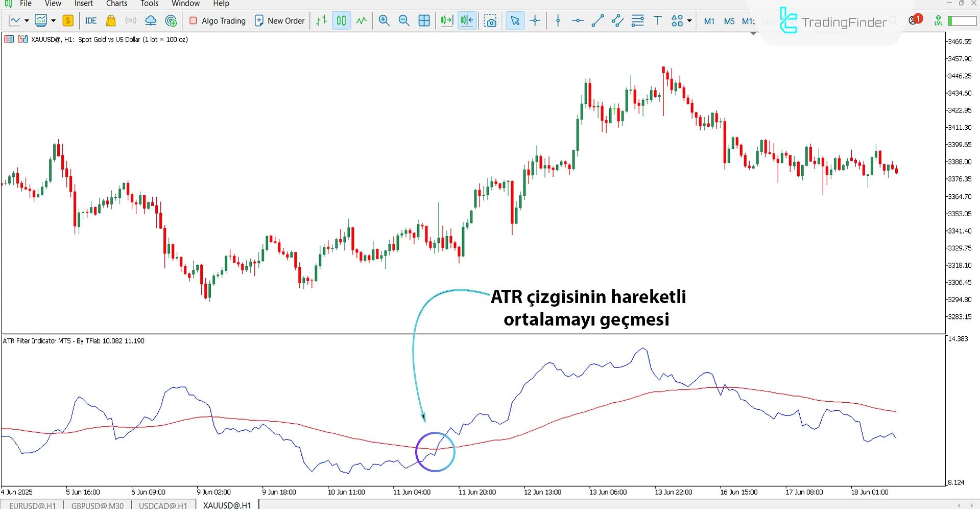Screen dimensions: 980x509
Task: Click the connection status bar indicator
Action: click(963, 21)
